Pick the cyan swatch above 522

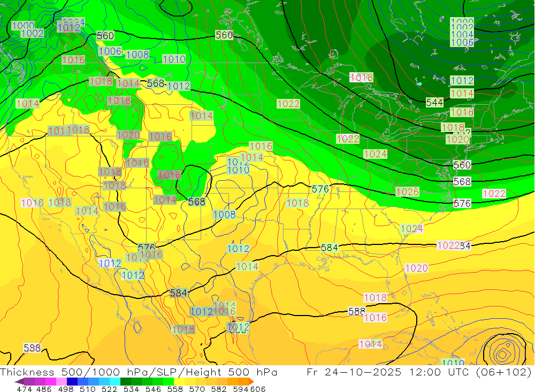coord(115,381)
